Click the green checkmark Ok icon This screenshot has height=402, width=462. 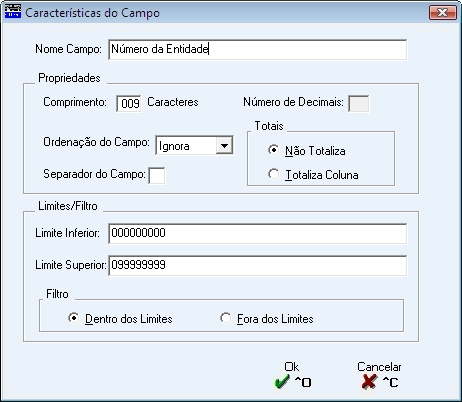tap(282, 382)
